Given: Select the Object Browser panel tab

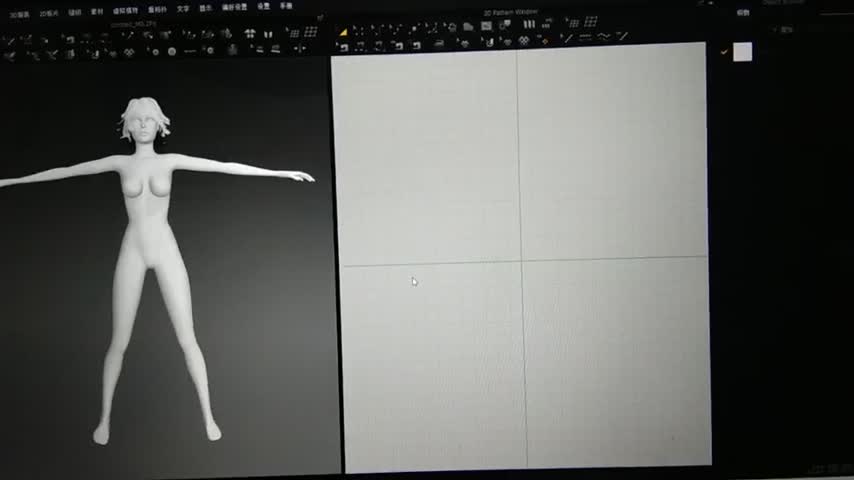Looking at the screenshot, I should click(x=785, y=3).
